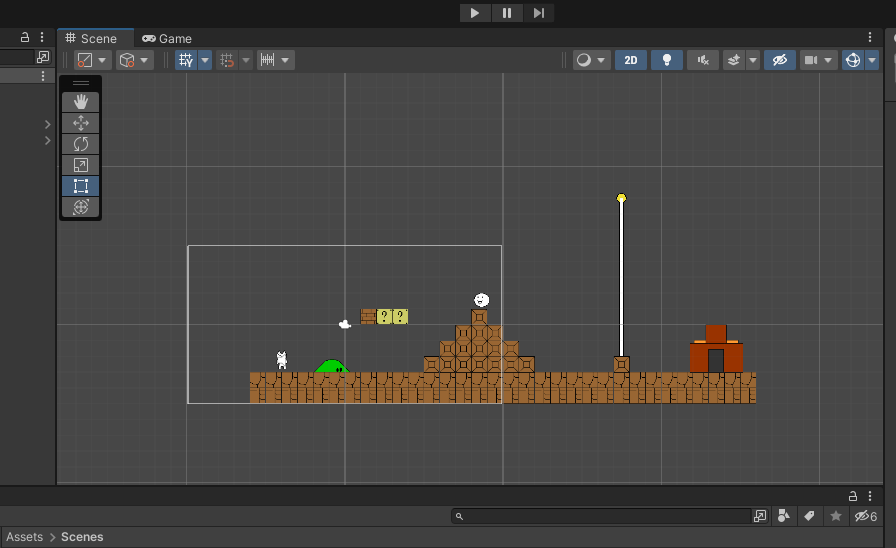Screen dimensions: 896x548
Task: Toggle scene audio mute icon
Action: point(703,60)
